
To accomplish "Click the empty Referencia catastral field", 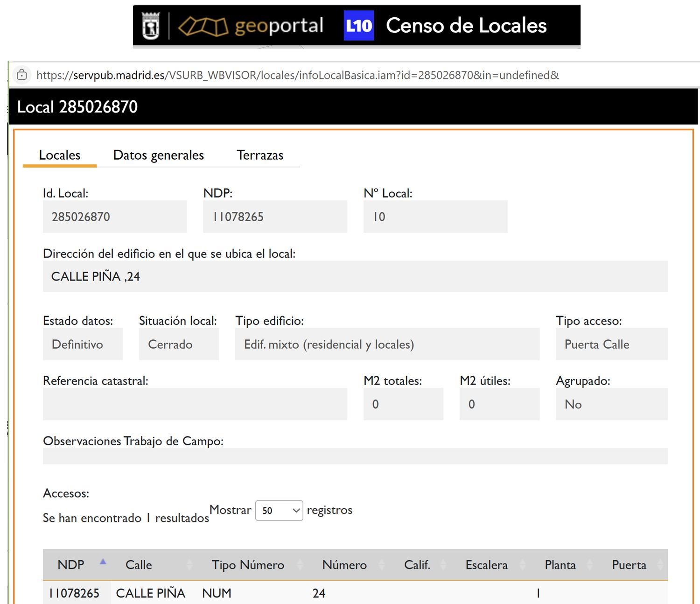I will [195, 404].
